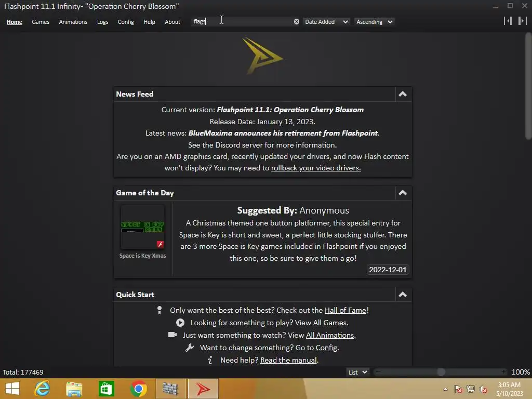Image resolution: width=532 pixels, height=399 pixels.
Task: Collapse the Game of the Day section
Action: coord(403,193)
